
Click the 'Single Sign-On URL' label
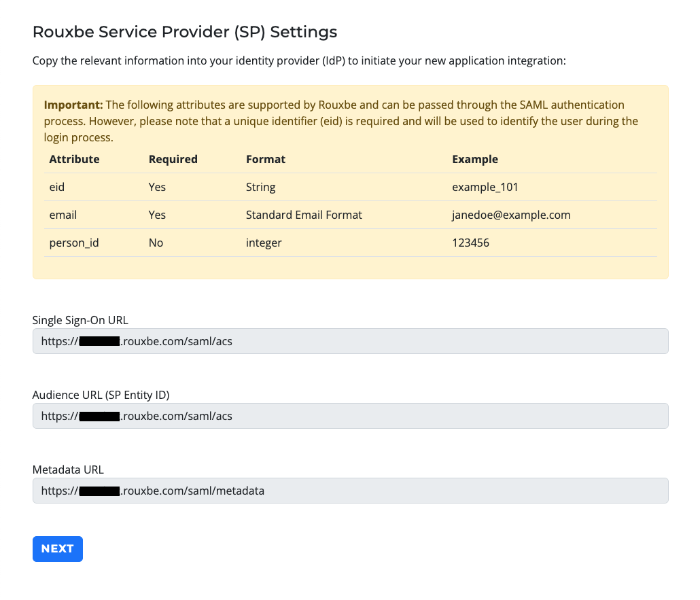pyautogui.click(x=80, y=321)
